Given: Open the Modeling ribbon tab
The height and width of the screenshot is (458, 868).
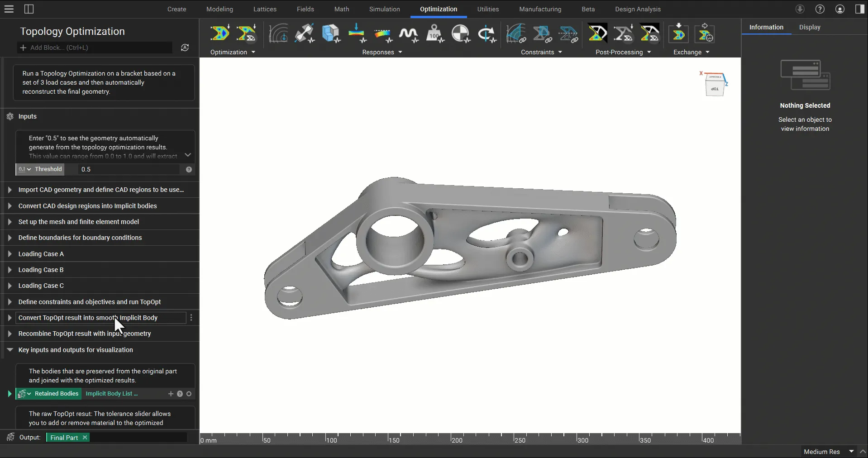Looking at the screenshot, I should (x=219, y=9).
